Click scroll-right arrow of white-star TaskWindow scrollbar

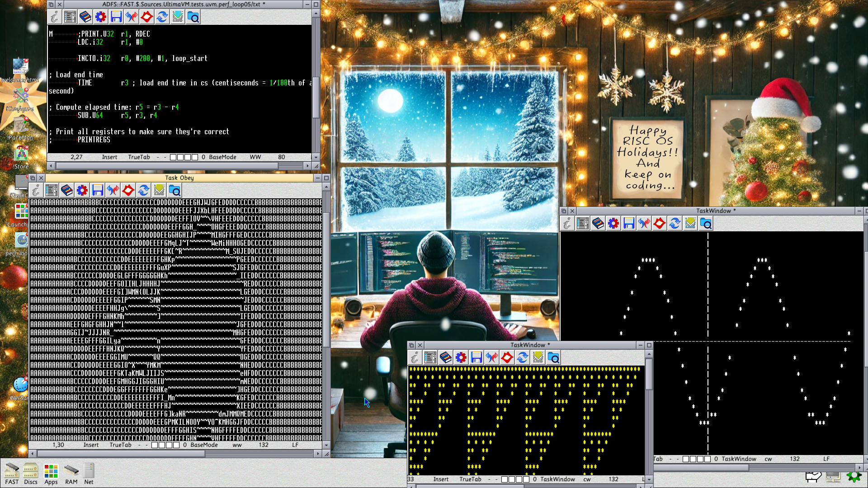859,468
